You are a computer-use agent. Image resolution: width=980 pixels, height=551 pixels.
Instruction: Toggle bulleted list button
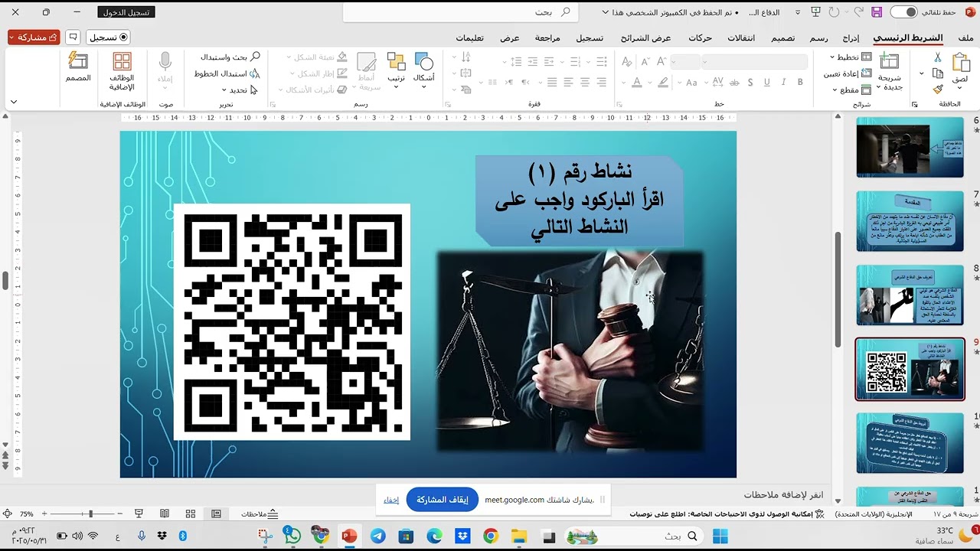pyautogui.click(x=602, y=62)
